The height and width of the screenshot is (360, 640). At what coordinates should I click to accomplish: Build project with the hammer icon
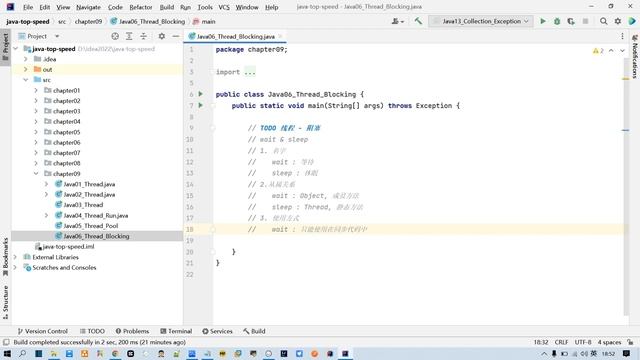tap(418, 21)
